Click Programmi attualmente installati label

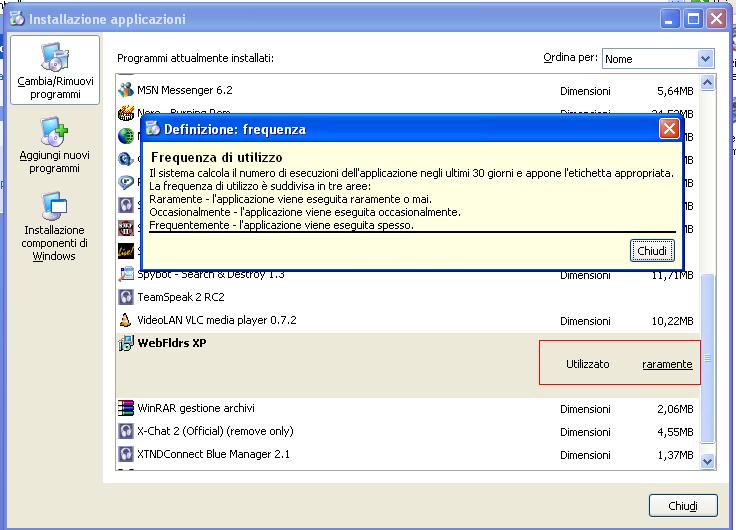(x=195, y=58)
